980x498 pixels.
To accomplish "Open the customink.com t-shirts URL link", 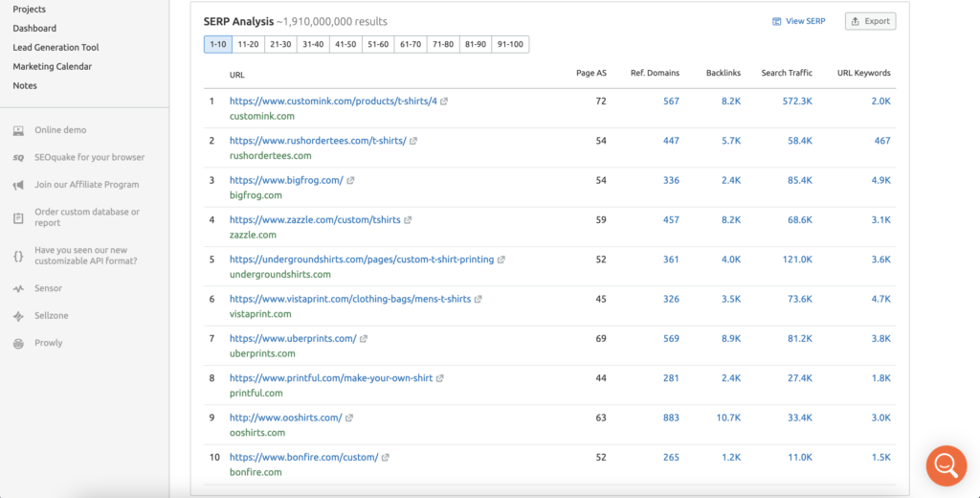I will (333, 102).
